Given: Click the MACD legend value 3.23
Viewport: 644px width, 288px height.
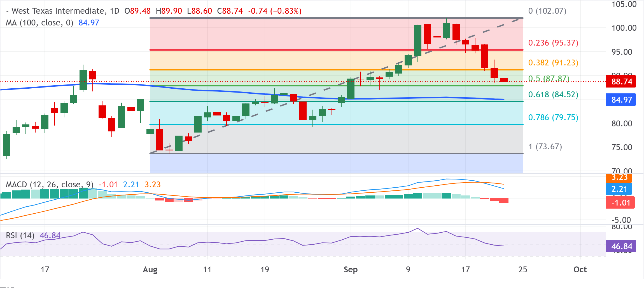Looking at the screenshot, I should 153,185.
